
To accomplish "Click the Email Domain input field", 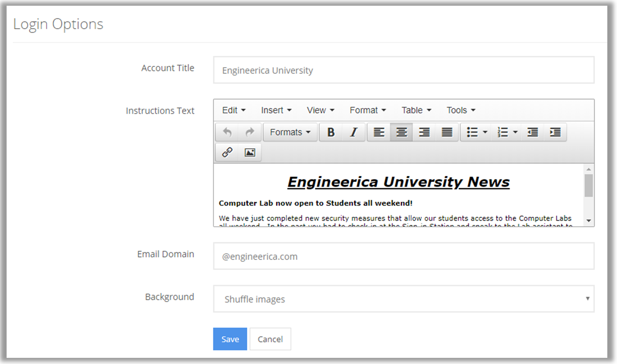I will (x=404, y=256).
